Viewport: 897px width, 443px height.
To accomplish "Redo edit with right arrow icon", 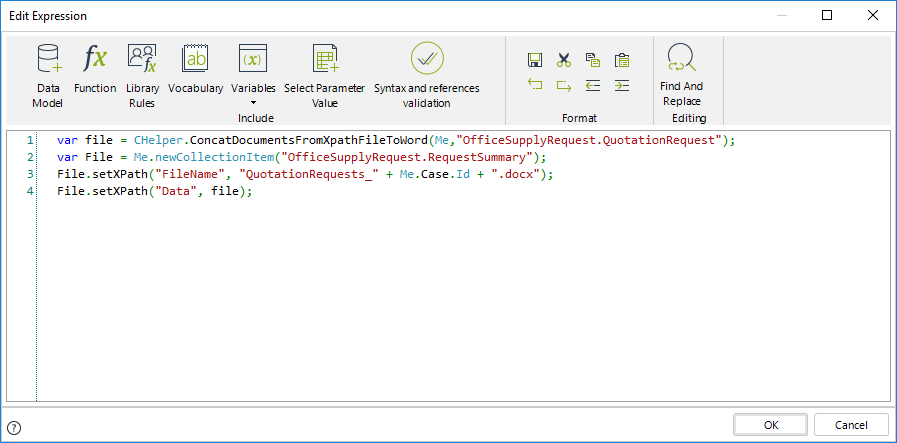I will tap(563, 86).
